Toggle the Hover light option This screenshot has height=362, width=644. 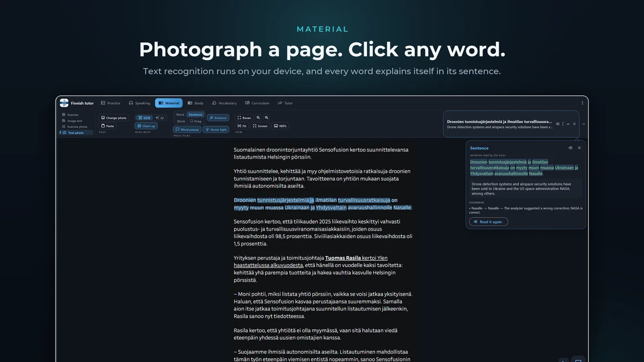216,130
